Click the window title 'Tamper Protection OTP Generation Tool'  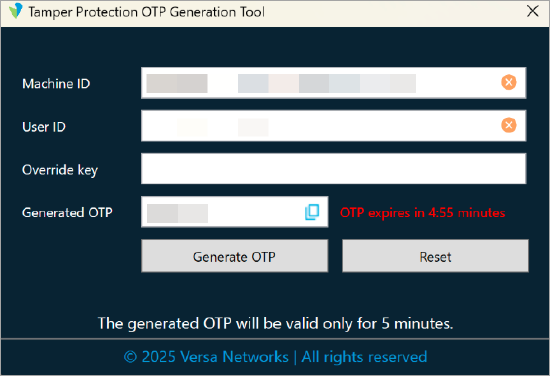coord(147,12)
